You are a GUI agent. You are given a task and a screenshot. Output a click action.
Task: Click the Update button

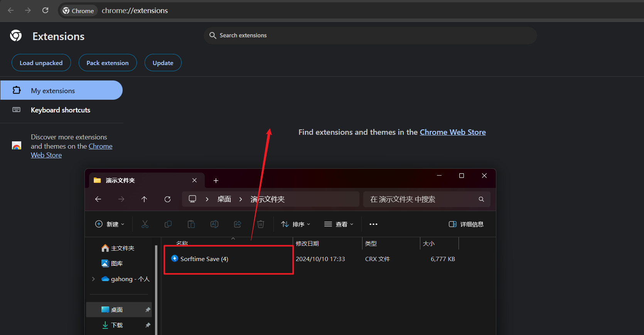pyautogui.click(x=163, y=63)
